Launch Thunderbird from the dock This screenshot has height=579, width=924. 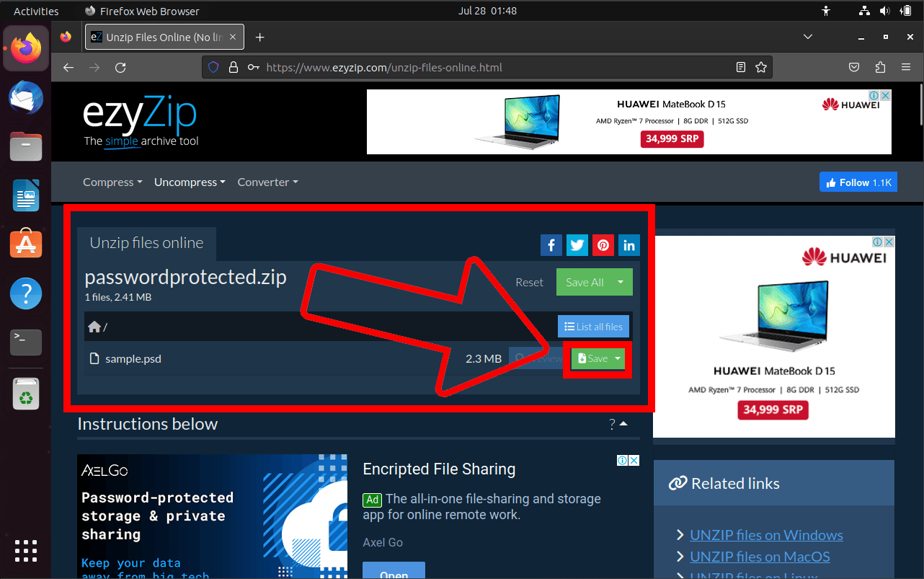[25, 97]
